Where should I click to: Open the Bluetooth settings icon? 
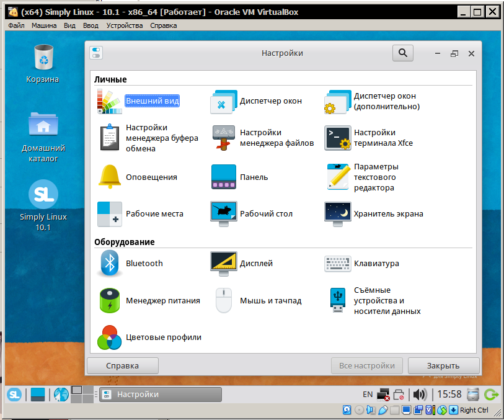110,264
